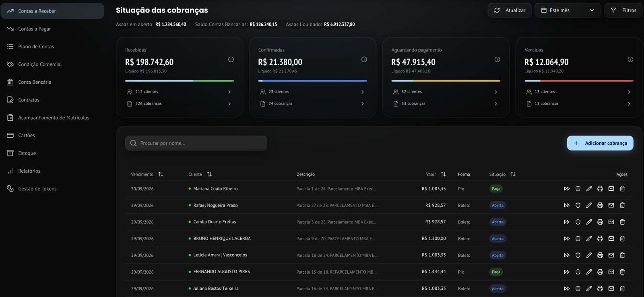This screenshot has width=644, height=297.
Task: Expand 53 cobranças in Aguardando pagamento
Action: tap(446, 104)
